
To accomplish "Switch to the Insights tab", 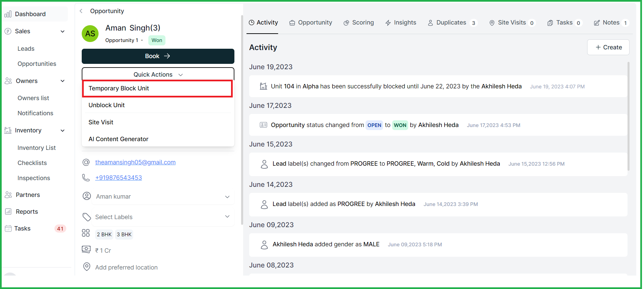I will pos(401,23).
